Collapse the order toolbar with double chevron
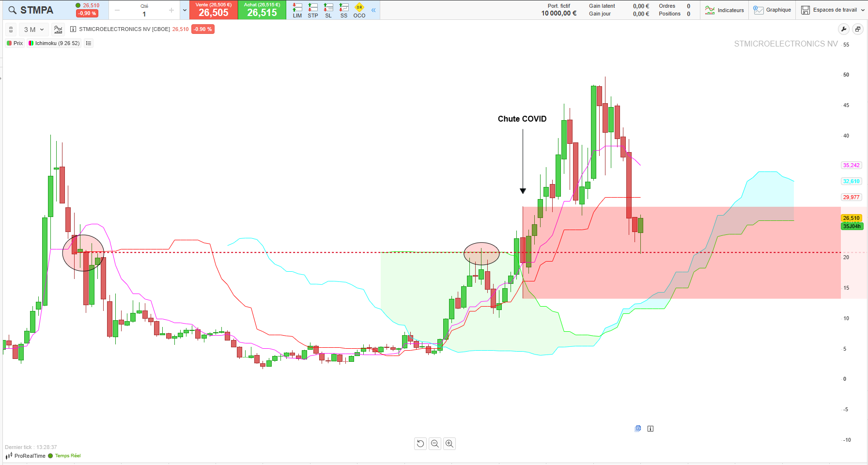The height and width of the screenshot is (465, 868). click(373, 10)
